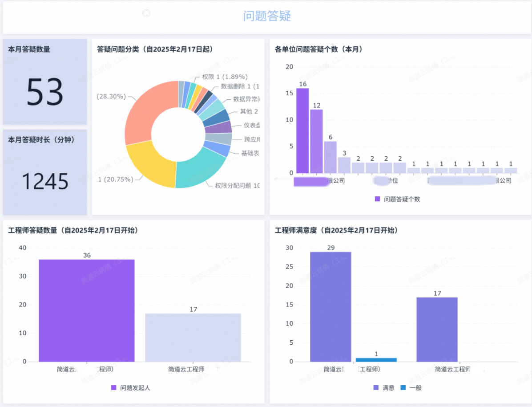Image resolution: width=532 pixels, height=407 pixels.
Task: Click the 工程师满意度 chart title
Action: [336, 230]
